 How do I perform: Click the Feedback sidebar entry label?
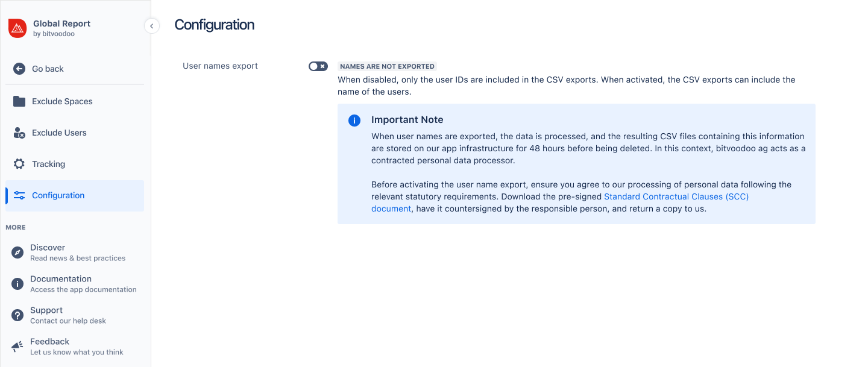[x=49, y=342]
